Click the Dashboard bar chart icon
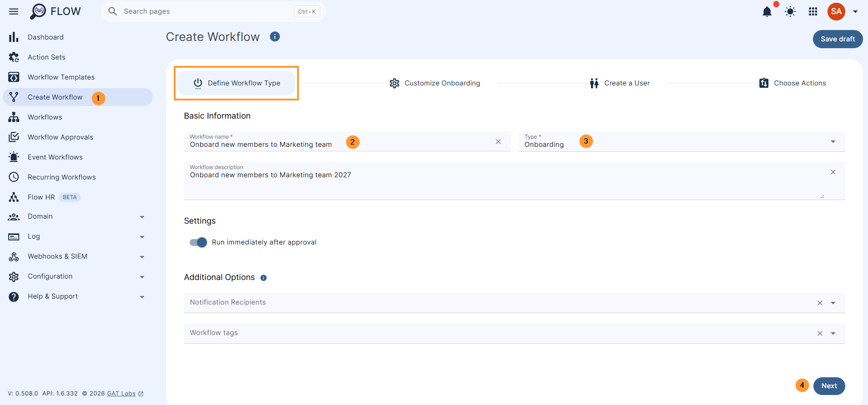 pos(14,37)
